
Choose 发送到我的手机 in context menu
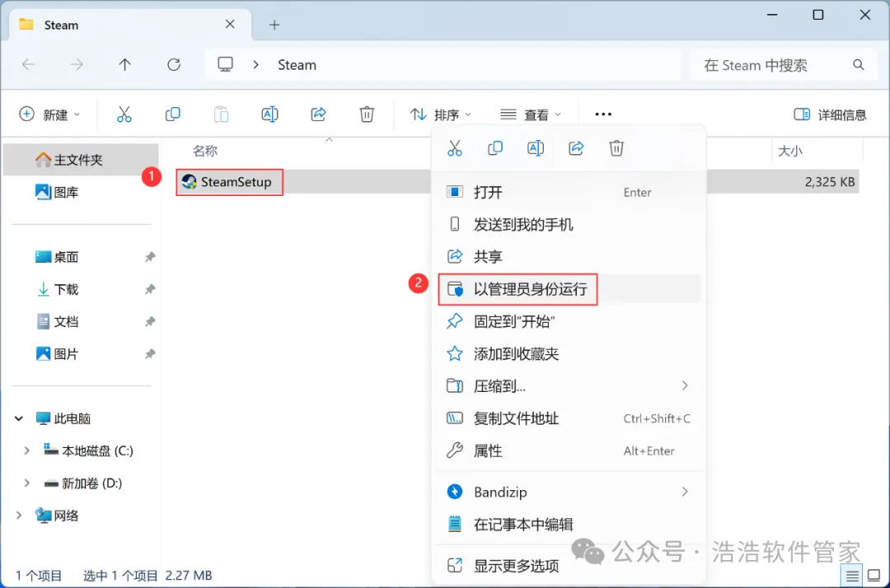tap(569, 225)
